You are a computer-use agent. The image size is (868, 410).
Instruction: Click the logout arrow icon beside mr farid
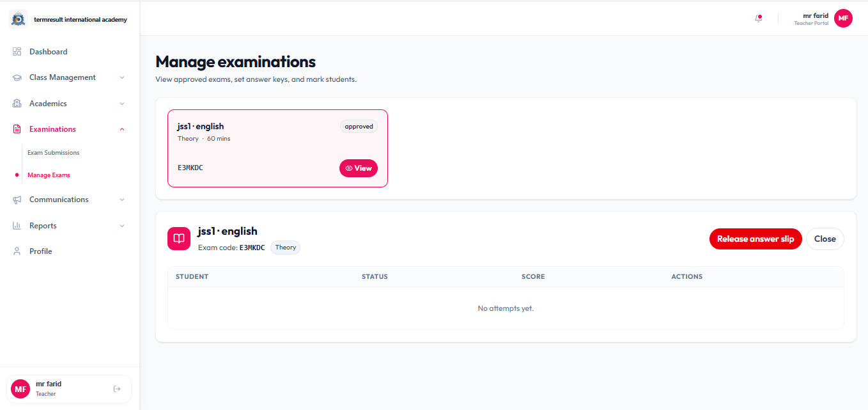(117, 389)
